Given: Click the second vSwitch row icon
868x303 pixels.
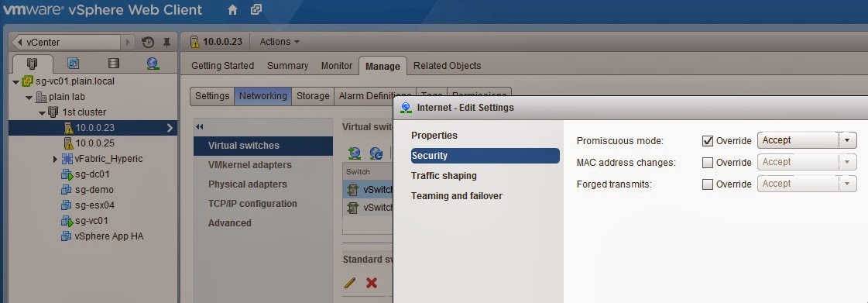Looking at the screenshot, I should pyautogui.click(x=352, y=208).
